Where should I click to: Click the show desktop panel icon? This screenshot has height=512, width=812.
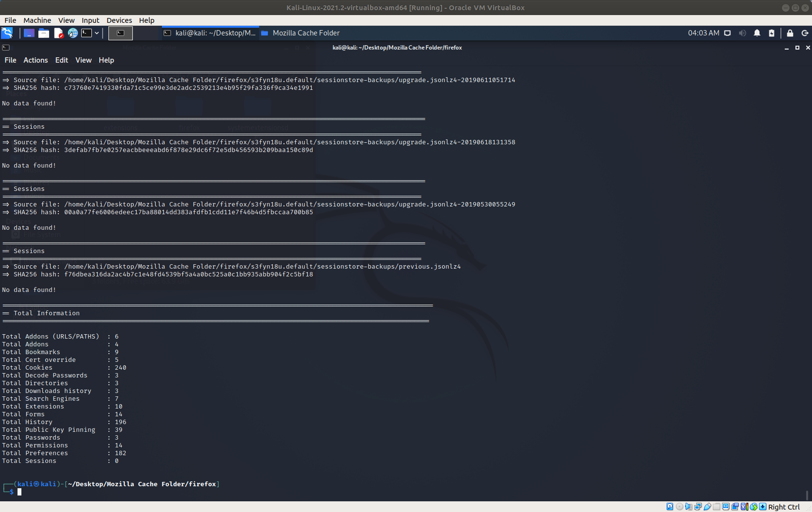click(29, 33)
